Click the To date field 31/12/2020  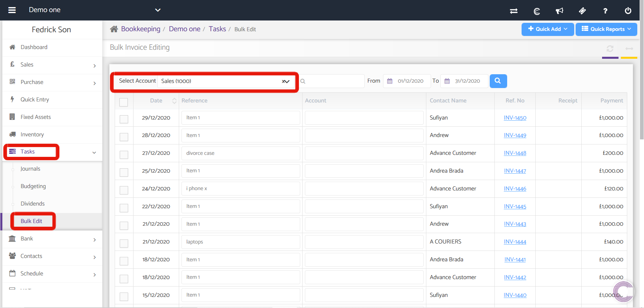coord(464,81)
